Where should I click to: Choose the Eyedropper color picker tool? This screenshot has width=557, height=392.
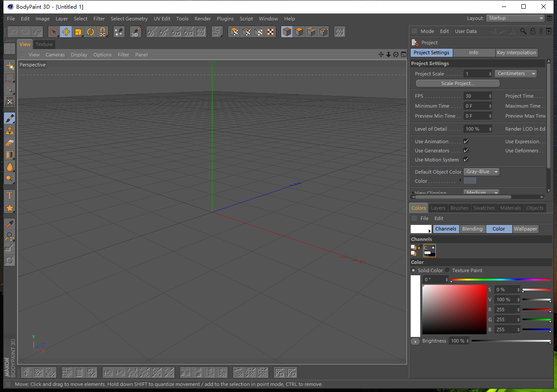[x=10, y=224]
